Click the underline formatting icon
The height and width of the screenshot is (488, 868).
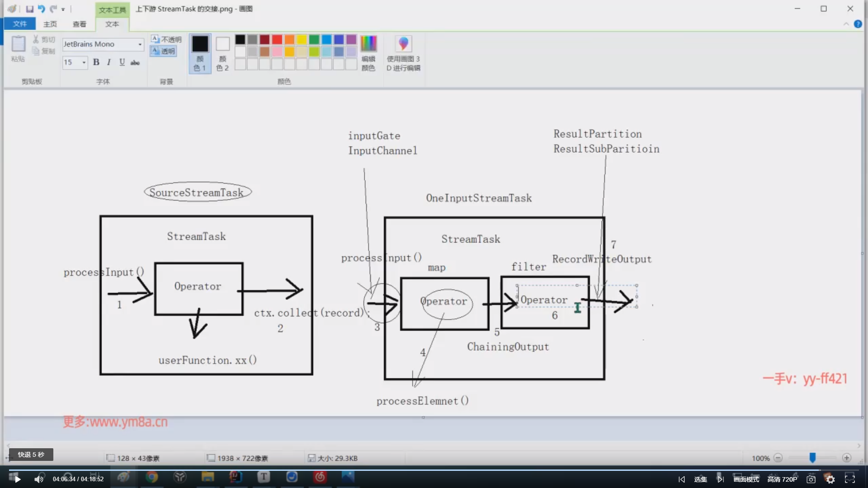pos(122,62)
